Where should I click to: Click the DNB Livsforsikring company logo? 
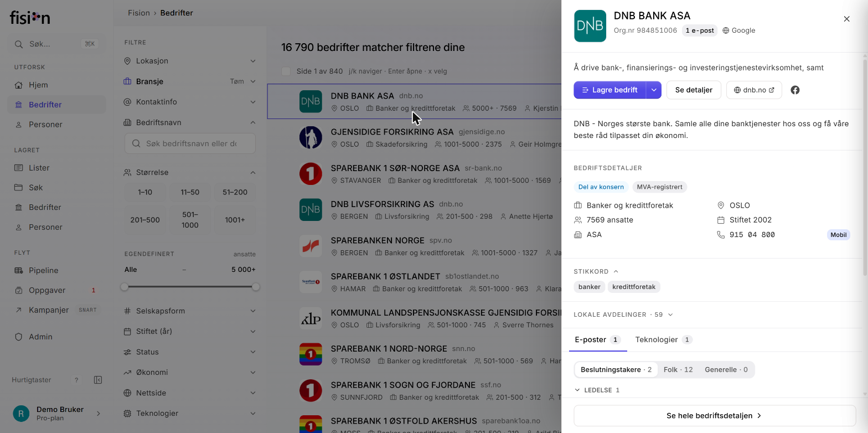click(x=311, y=210)
